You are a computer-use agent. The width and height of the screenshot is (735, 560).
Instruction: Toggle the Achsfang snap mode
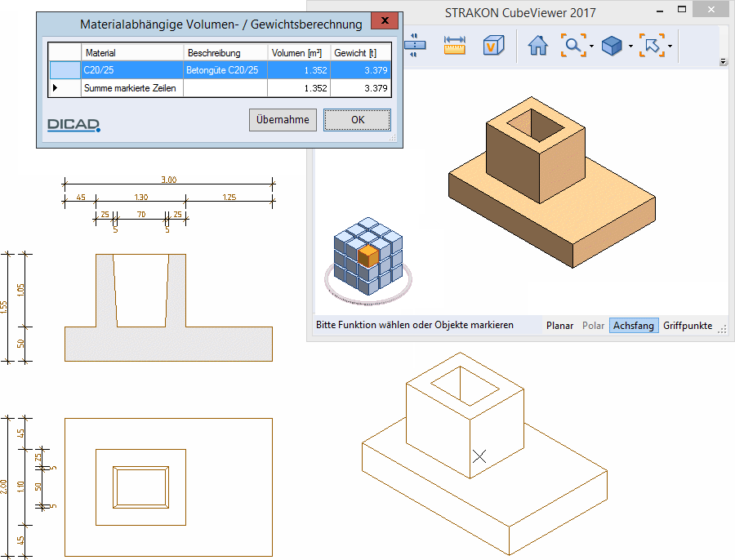(633, 325)
